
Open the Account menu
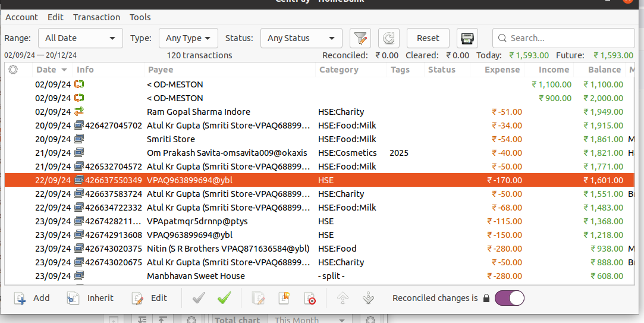(x=21, y=17)
